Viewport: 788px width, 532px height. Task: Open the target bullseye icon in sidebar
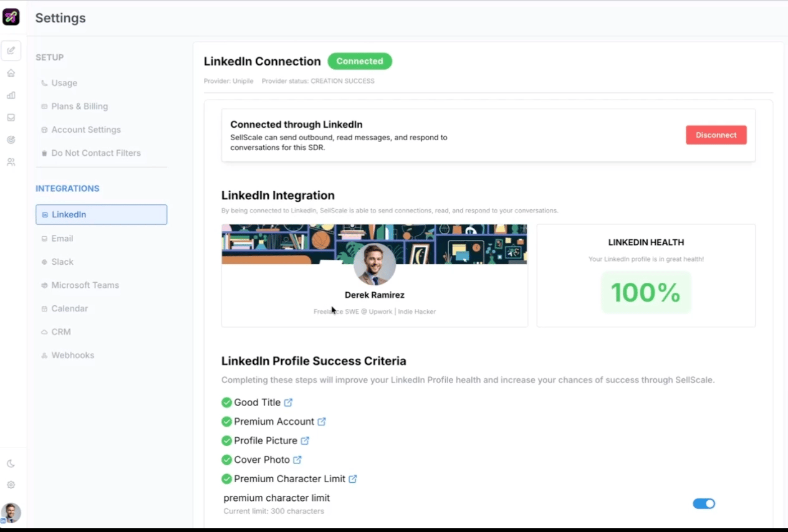point(11,140)
